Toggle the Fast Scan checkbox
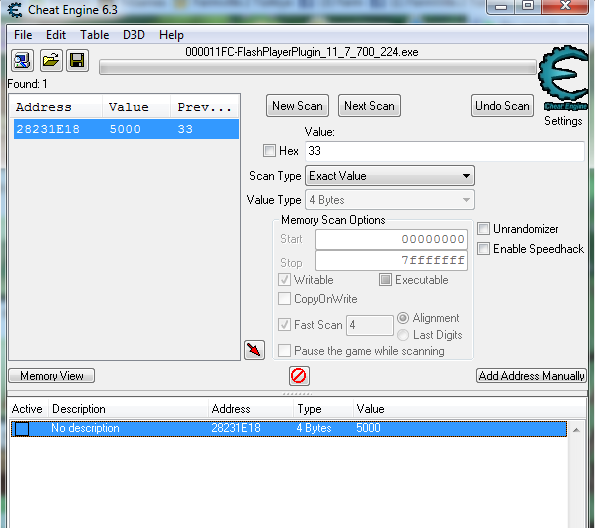 (284, 325)
